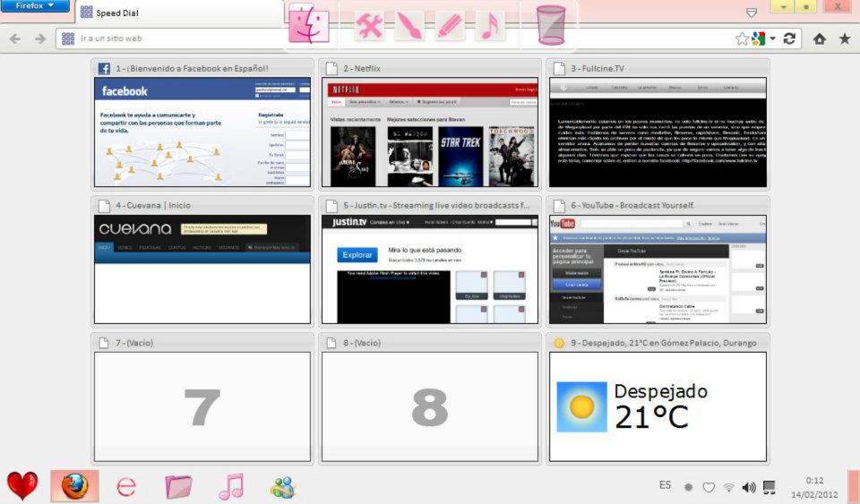This screenshot has width=860, height=504.
Task: Go to the home page icon
Action: click(820, 38)
